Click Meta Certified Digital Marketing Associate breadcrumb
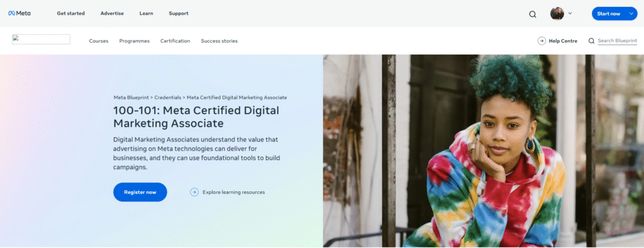This screenshot has width=644, height=248. (x=237, y=98)
